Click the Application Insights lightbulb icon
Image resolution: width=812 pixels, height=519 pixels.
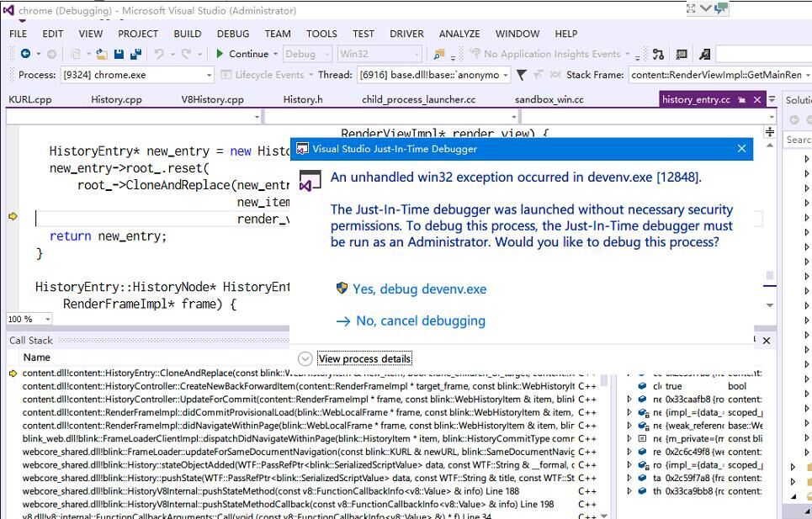[x=475, y=53]
